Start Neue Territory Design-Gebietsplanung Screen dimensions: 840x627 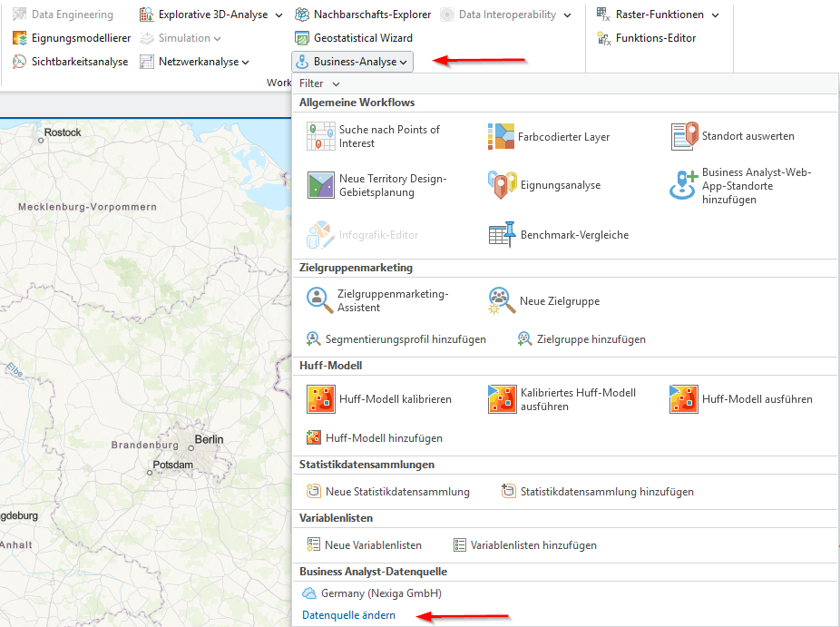tap(377, 185)
